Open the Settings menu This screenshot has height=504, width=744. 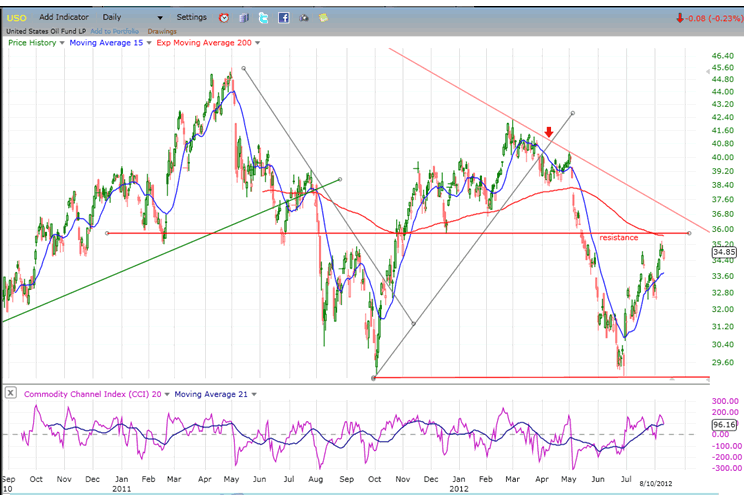[x=192, y=17]
